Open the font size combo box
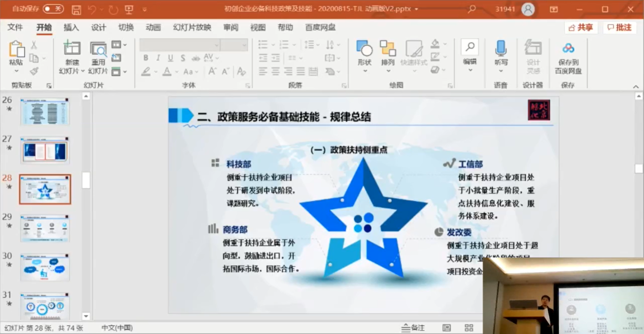Image resolution: width=644 pixels, height=334 pixels. pos(234,45)
